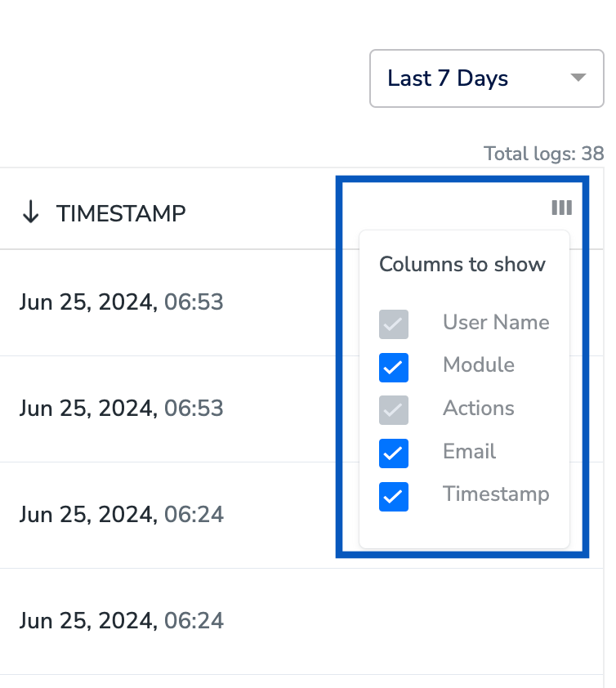Select the Actions label in column list
This screenshot has width=616, height=688.
click(x=479, y=408)
